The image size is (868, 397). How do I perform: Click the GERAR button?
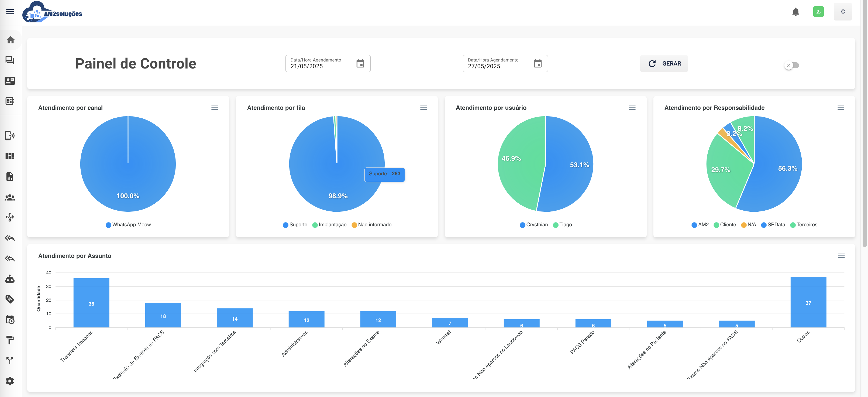pos(664,64)
